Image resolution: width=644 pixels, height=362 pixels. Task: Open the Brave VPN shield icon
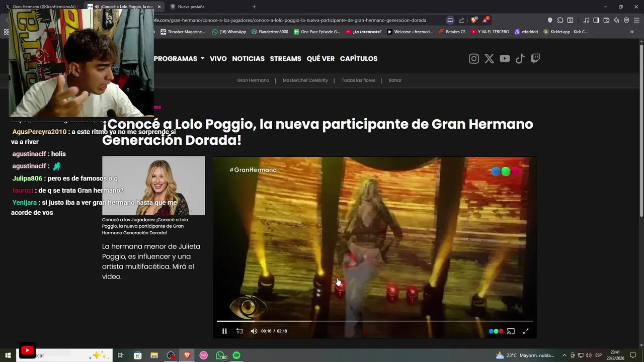(x=626, y=20)
